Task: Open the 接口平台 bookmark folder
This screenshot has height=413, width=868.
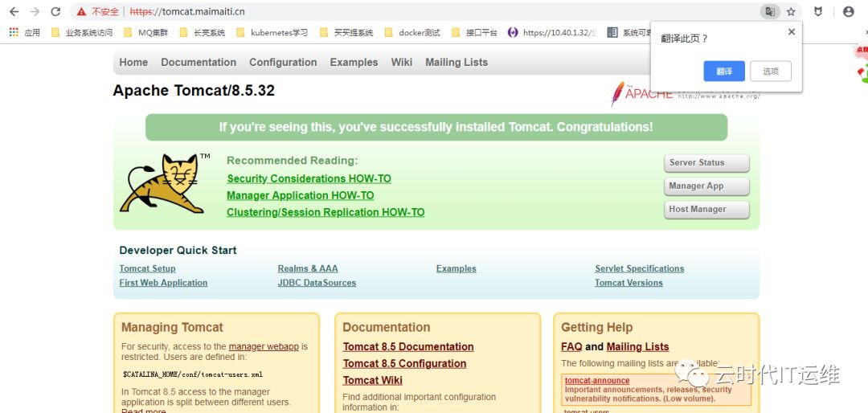Action: [474, 33]
